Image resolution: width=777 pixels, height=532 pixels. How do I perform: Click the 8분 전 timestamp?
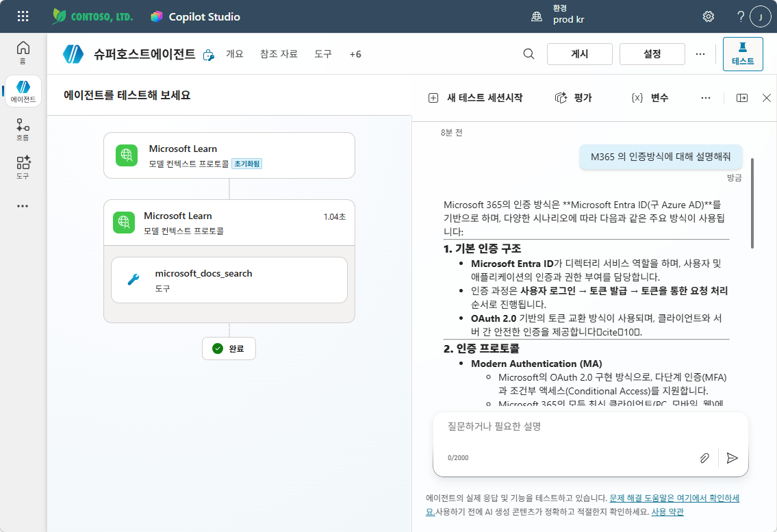coord(451,132)
